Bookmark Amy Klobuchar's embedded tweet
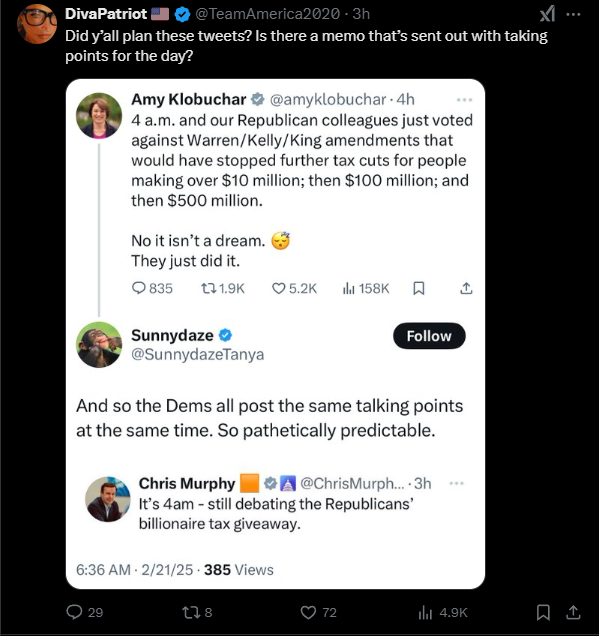This screenshot has width=599, height=636. (x=419, y=288)
